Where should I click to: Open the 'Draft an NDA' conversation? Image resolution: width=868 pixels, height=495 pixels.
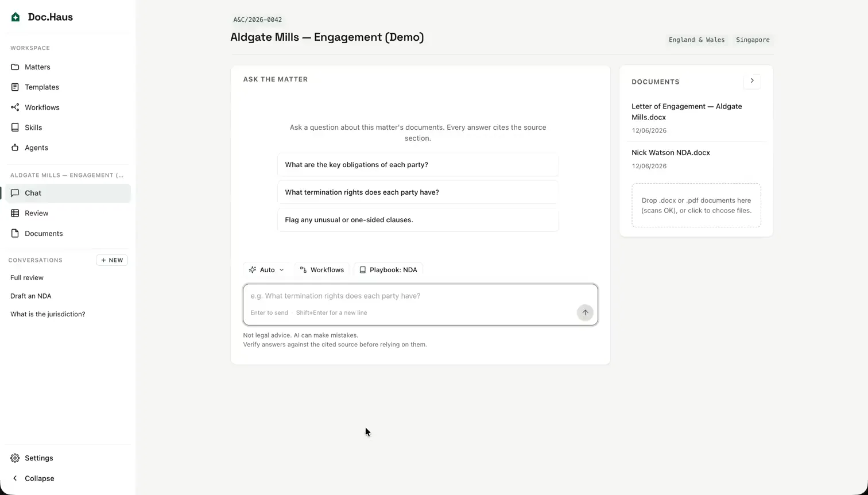[x=31, y=296]
